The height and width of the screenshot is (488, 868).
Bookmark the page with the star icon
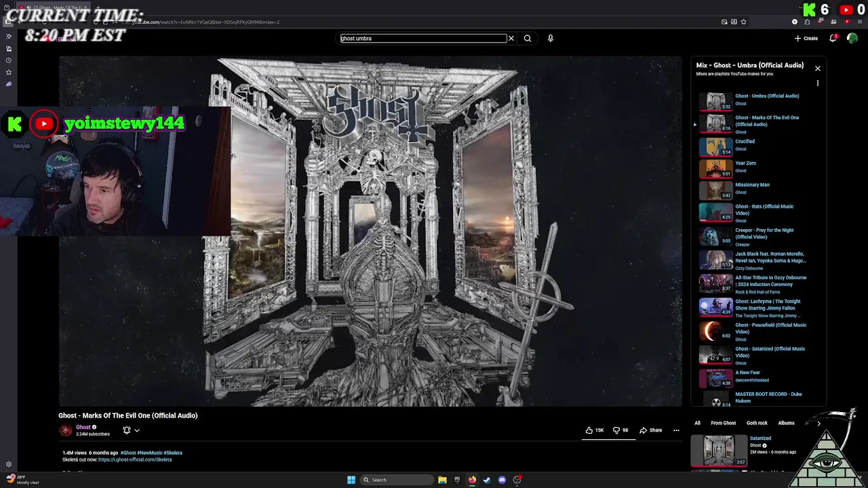pyautogui.click(x=744, y=22)
